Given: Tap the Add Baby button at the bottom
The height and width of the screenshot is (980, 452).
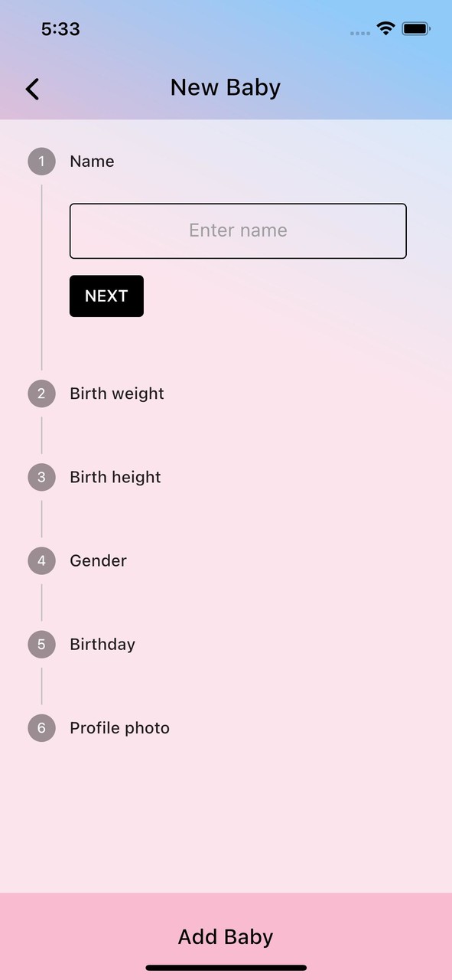Looking at the screenshot, I should coord(226,936).
